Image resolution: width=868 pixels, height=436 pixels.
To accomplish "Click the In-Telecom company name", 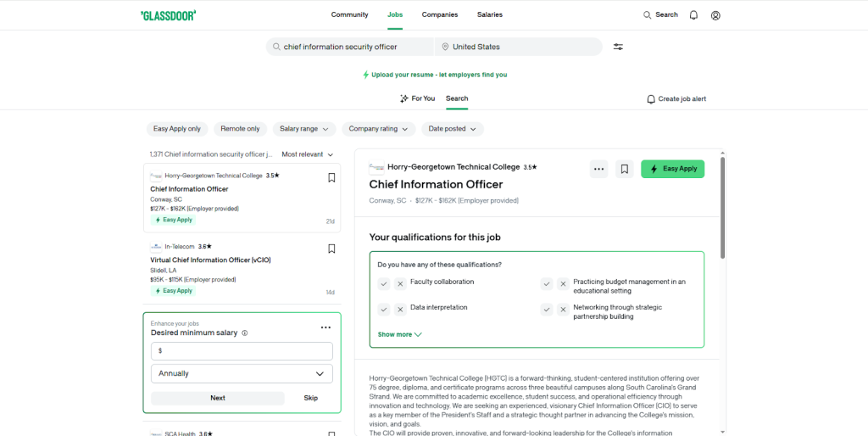I will tap(180, 247).
